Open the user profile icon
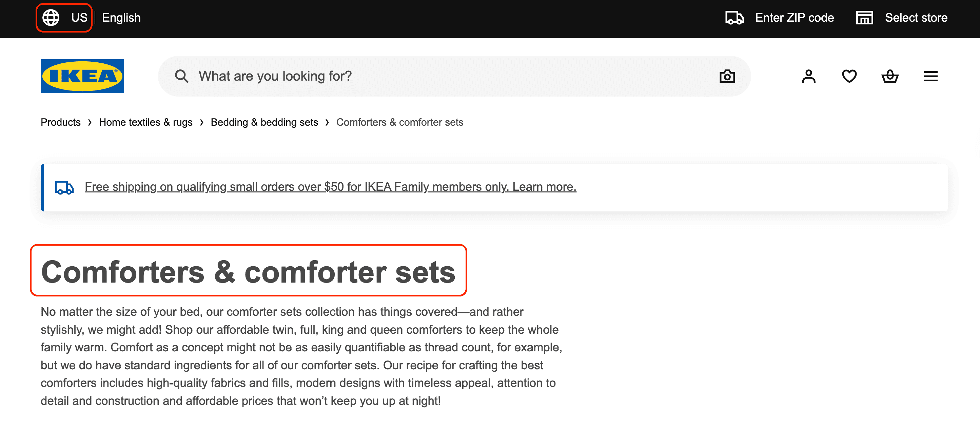This screenshot has height=433, width=980. pyautogui.click(x=808, y=76)
